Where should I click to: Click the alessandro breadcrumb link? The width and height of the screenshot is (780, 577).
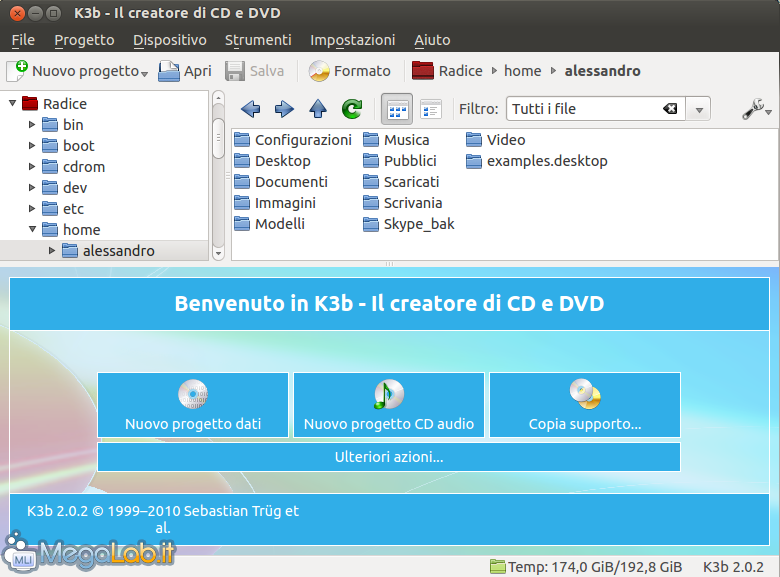click(x=602, y=71)
